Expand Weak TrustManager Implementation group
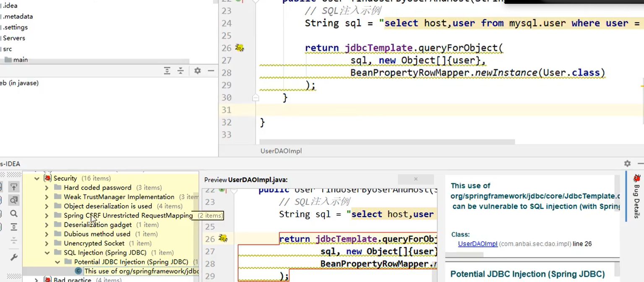Screen dimensions: 644x282 click(x=47, y=197)
